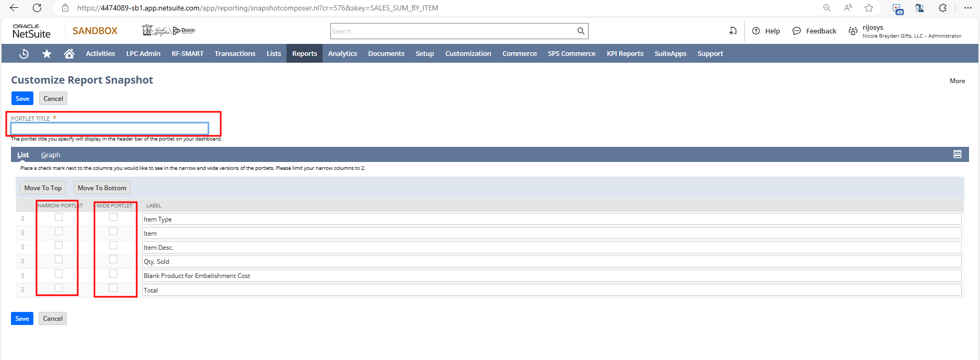Open the Reports navigation menu
The image size is (980, 360).
(x=304, y=54)
